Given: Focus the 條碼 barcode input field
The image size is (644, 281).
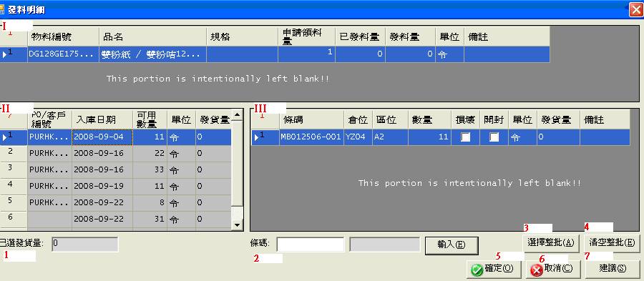Looking at the screenshot, I should coord(310,244).
